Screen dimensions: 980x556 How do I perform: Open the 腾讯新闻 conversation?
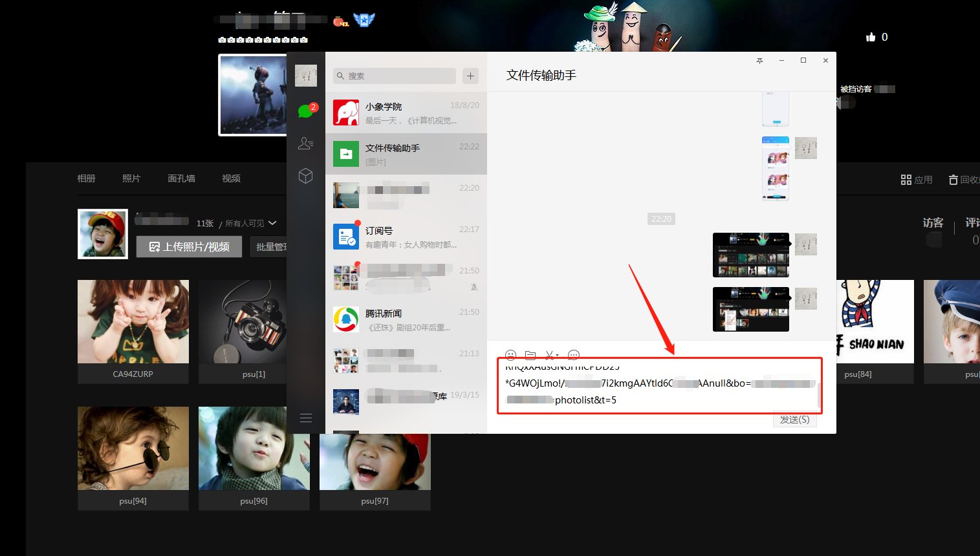click(x=406, y=319)
